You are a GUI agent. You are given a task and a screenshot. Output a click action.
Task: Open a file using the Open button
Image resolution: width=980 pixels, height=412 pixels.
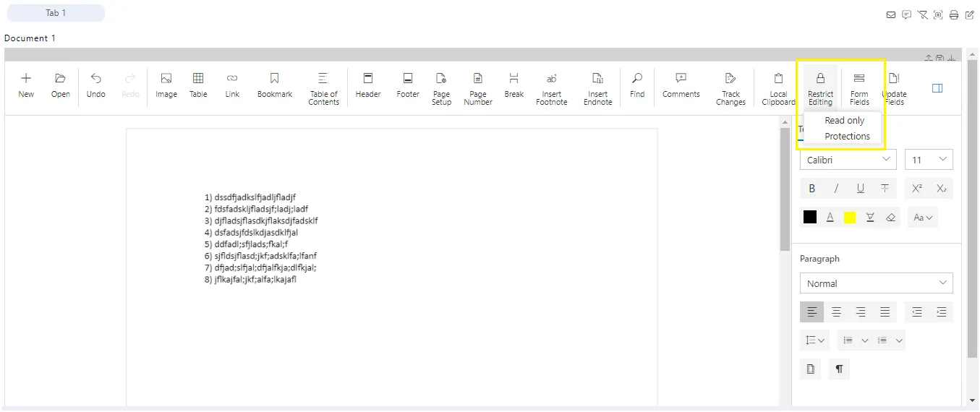61,85
